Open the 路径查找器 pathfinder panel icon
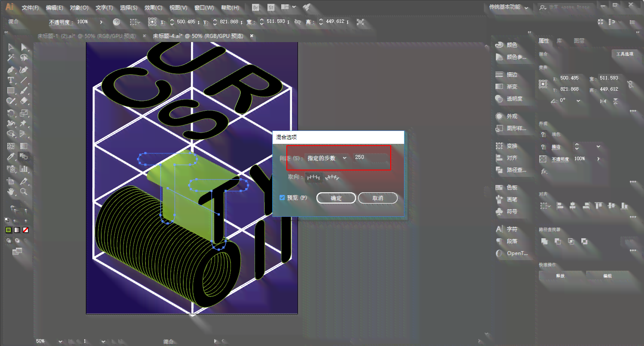 [x=499, y=170]
